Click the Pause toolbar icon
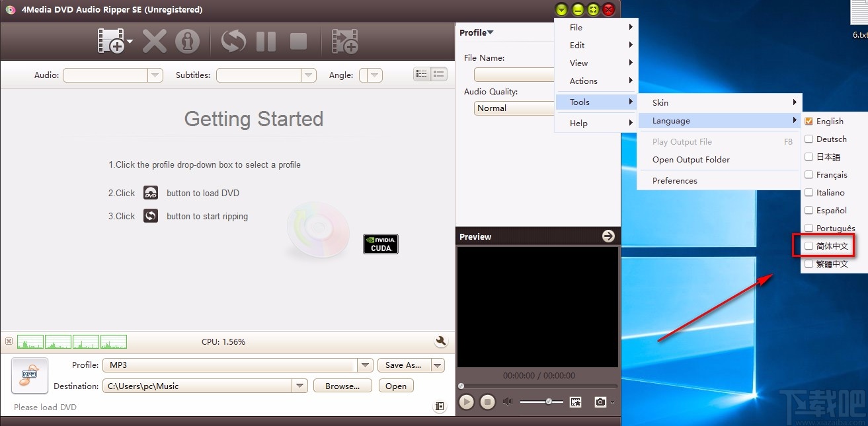868x426 pixels. [x=266, y=41]
